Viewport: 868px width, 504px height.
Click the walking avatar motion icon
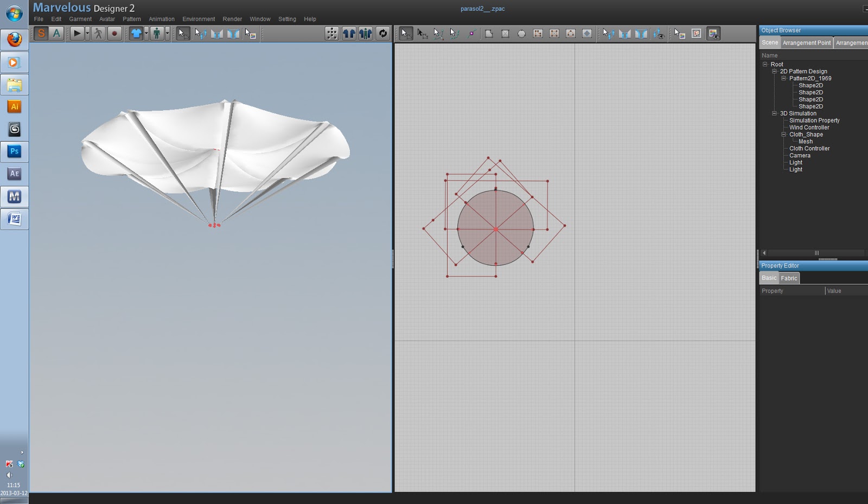tap(98, 34)
